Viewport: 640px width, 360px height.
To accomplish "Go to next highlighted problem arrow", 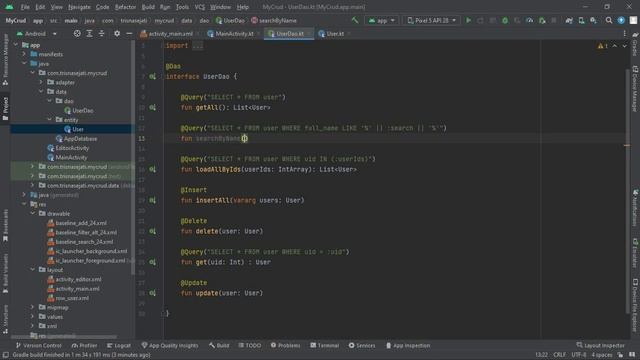I will pos(624,46).
